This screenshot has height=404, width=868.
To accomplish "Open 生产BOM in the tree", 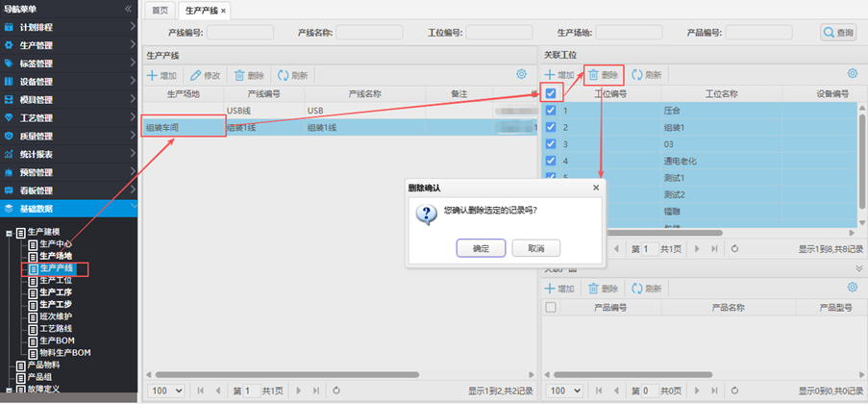I will [57, 341].
